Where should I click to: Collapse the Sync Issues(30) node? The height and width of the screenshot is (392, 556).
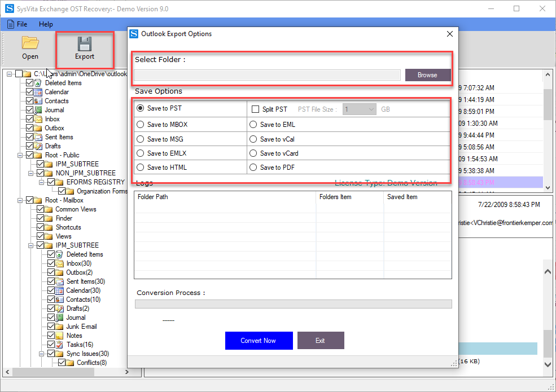pos(41,354)
